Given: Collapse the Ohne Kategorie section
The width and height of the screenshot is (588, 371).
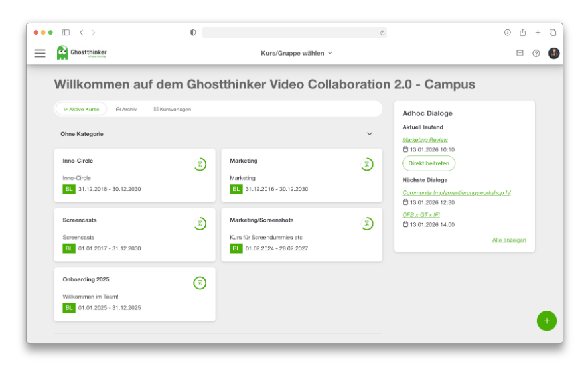Looking at the screenshot, I should tap(370, 134).
